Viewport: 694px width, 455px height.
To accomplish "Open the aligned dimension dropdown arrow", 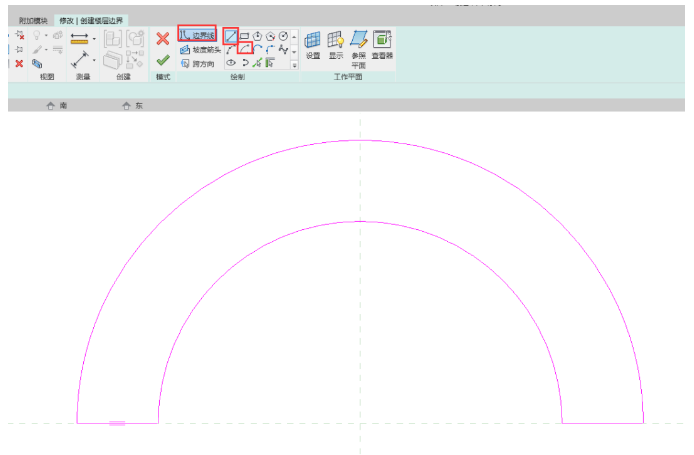I will click(94, 41).
